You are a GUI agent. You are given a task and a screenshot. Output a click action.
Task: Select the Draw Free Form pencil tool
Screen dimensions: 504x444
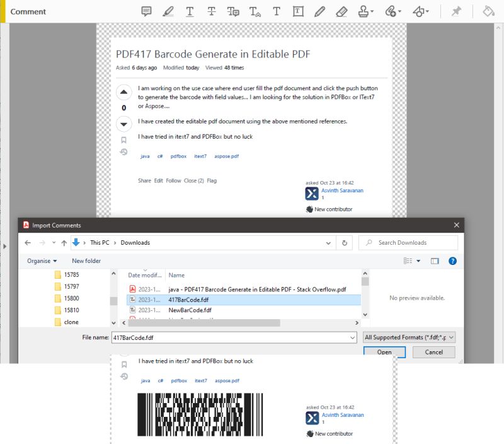tap(319, 11)
